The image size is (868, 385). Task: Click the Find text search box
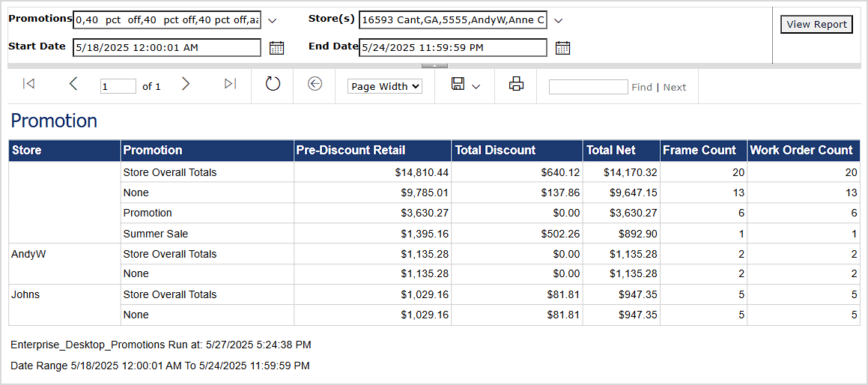pos(589,87)
